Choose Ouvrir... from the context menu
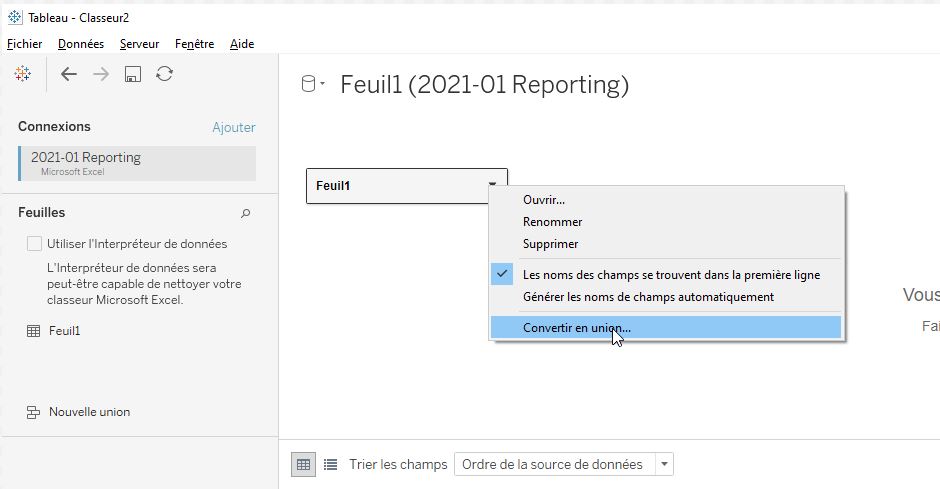940x489 pixels. click(666, 200)
